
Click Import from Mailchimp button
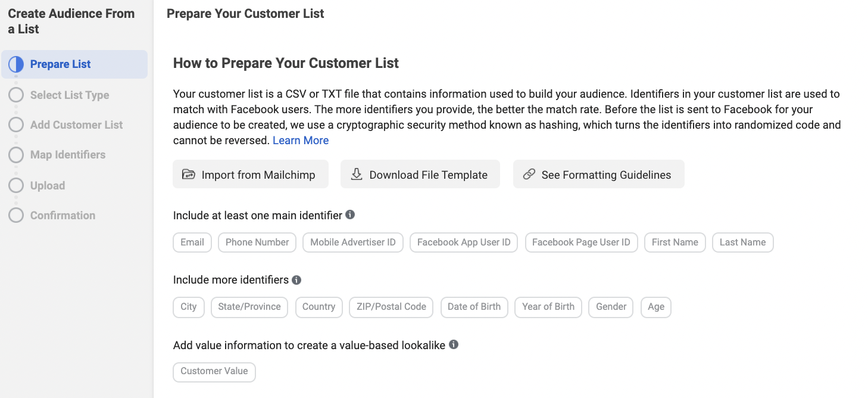(251, 174)
